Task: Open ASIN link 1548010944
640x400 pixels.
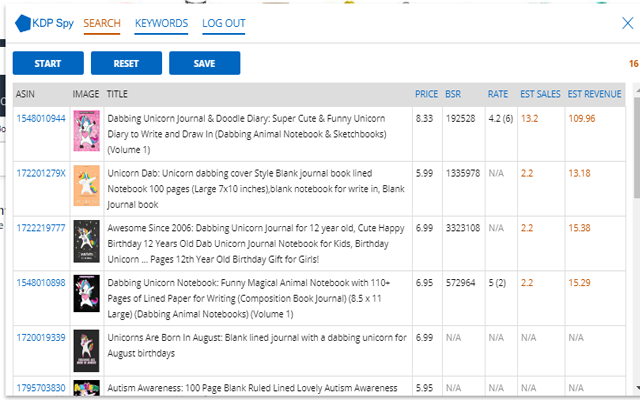Action: click(x=41, y=118)
